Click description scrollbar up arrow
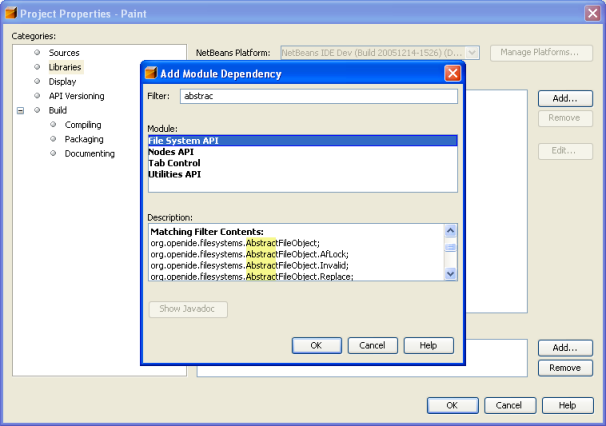This screenshot has width=606, height=426. point(451,231)
